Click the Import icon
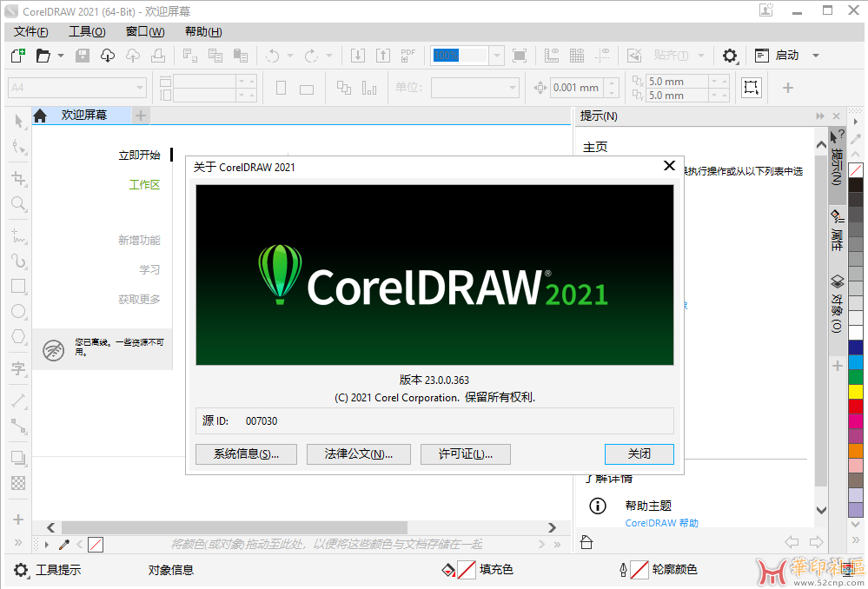The width and height of the screenshot is (868, 589). click(x=358, y=56)
